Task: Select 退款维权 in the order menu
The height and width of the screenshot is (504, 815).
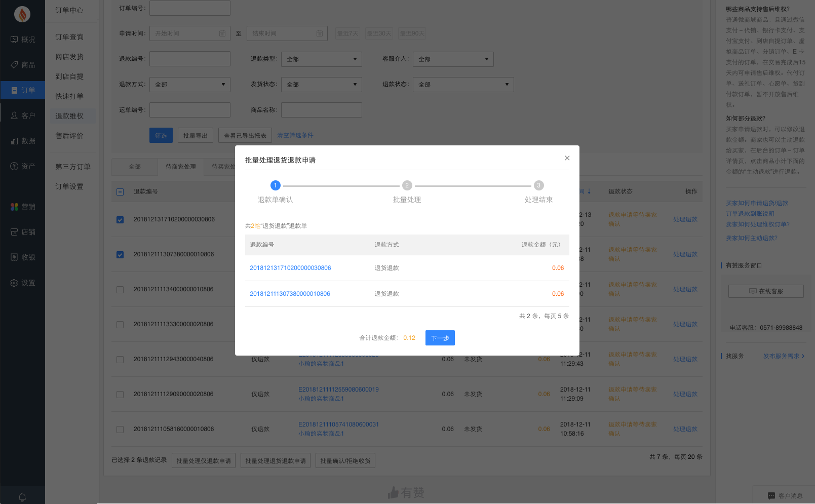Action: coord(69,116)
